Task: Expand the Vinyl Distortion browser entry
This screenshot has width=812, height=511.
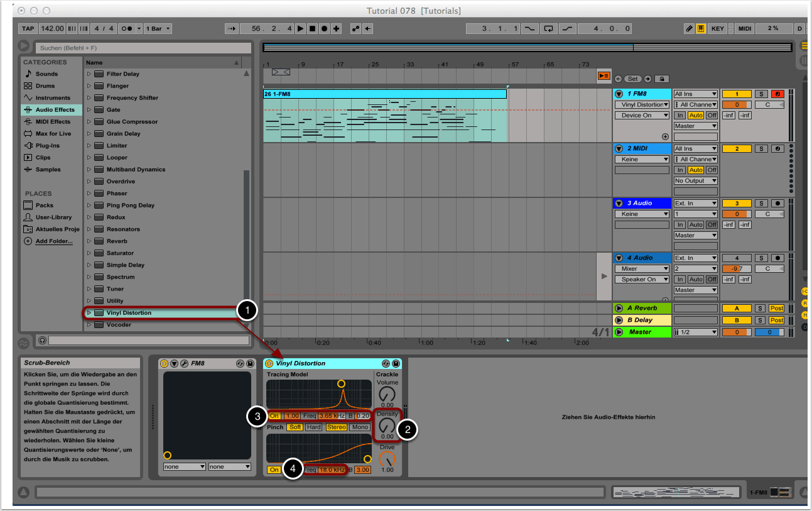Action: [89, 313]
